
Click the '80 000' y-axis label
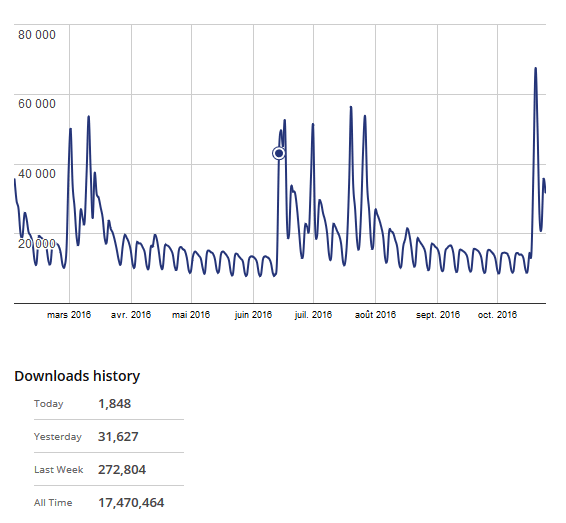tap(37, 35)
